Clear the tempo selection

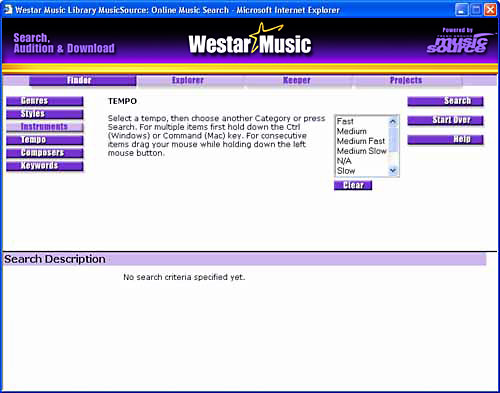coord(353,185)
